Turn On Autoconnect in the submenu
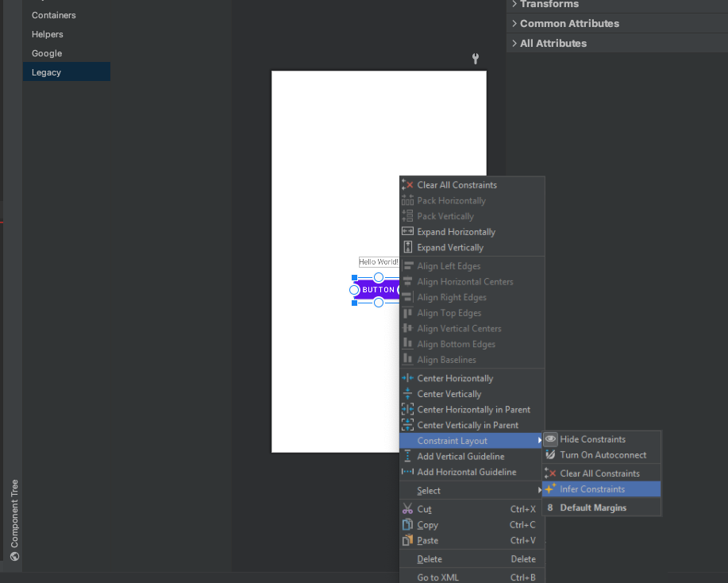Screen dimensions: 728x583 (x=601, y=455)
